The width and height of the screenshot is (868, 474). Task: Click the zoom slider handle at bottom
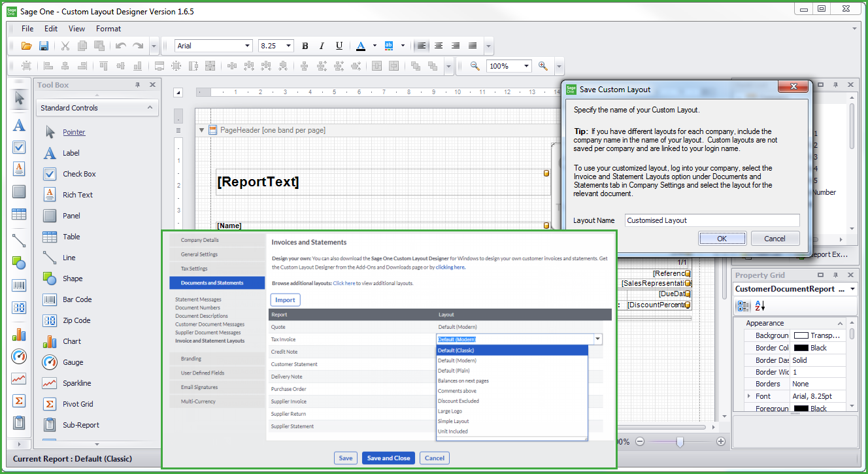680,442
